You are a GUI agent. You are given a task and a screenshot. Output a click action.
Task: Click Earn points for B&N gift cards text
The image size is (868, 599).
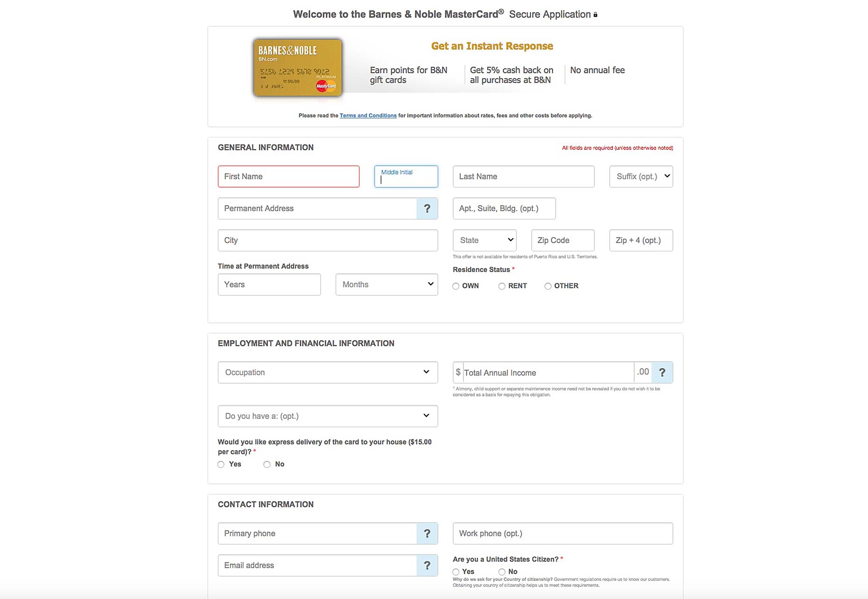click(x=408, y=75)
